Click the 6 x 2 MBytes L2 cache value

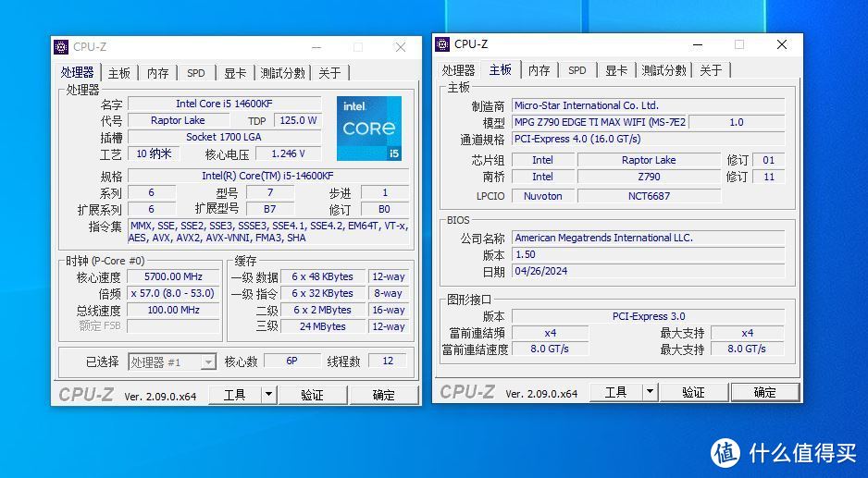[x=323, y=310]
